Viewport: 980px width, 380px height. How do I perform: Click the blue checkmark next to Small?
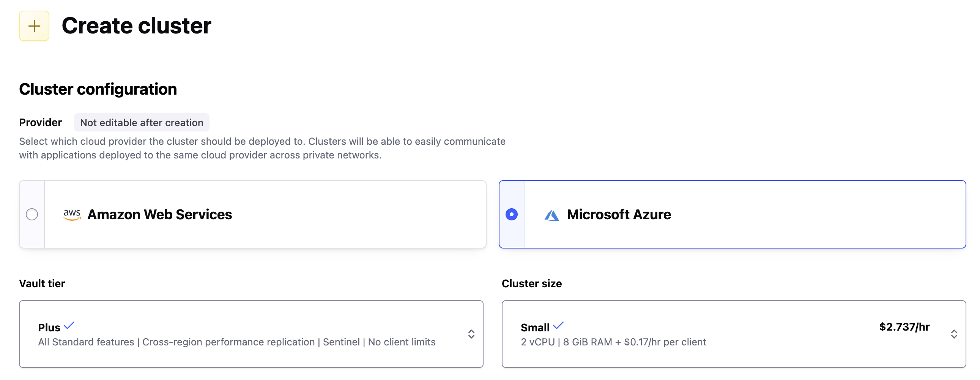[x=558, y=326]
